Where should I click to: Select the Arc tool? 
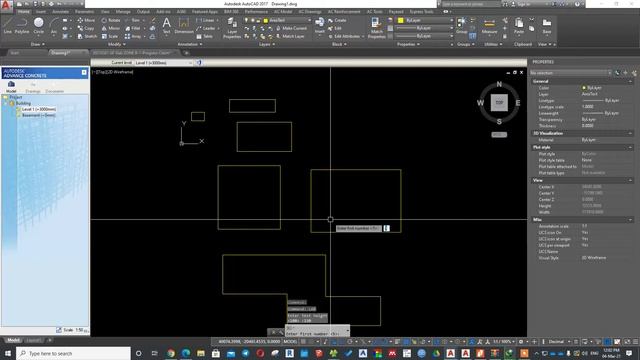pos(53,26)
